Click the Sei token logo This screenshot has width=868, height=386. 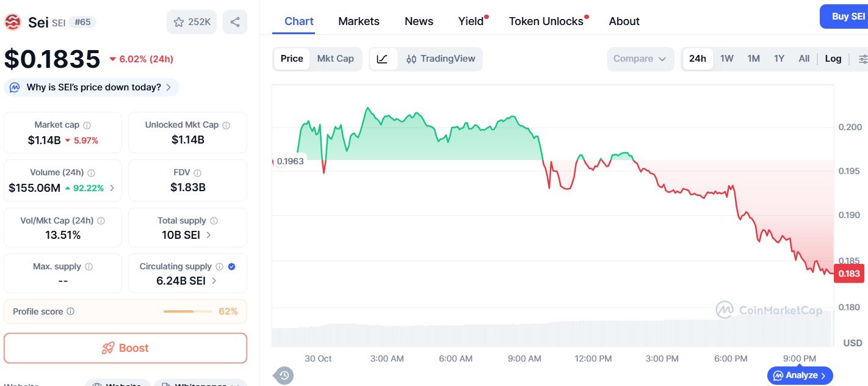point(13,22)
